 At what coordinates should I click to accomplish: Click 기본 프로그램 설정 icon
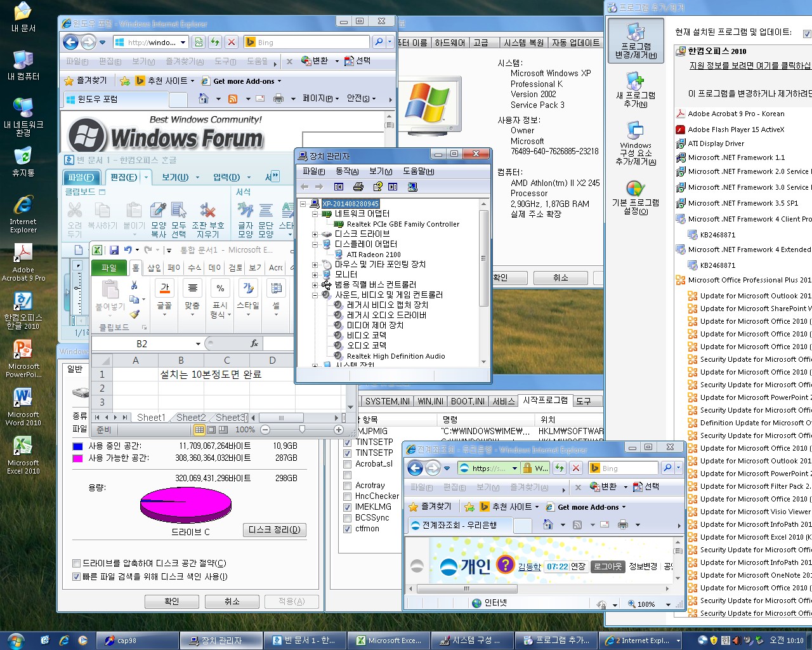(636, 197)
